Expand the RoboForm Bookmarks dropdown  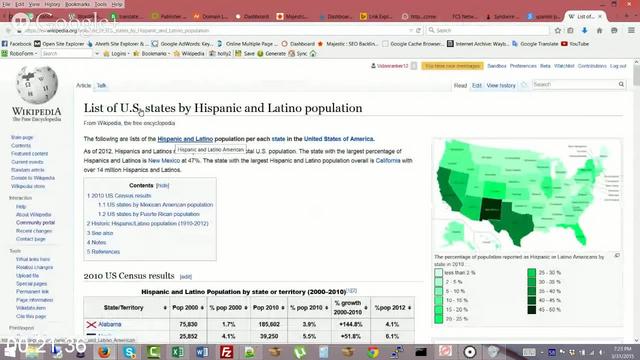[x=151, y=53]
